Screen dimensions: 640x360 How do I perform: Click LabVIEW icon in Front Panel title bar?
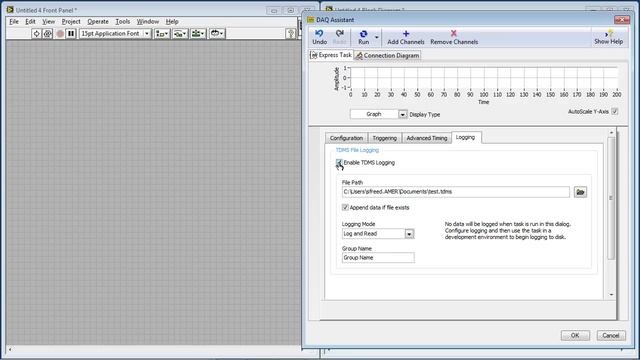pos(10,9)
